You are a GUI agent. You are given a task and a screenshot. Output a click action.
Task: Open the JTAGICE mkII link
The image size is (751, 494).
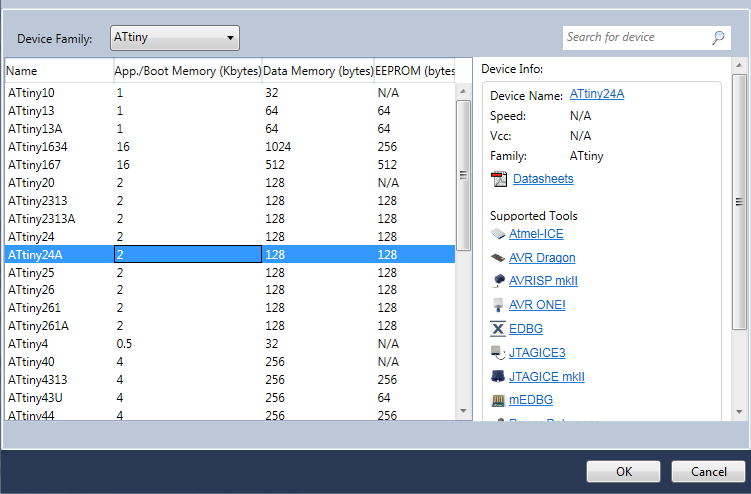pyautogui.click(x=546, y=377)
